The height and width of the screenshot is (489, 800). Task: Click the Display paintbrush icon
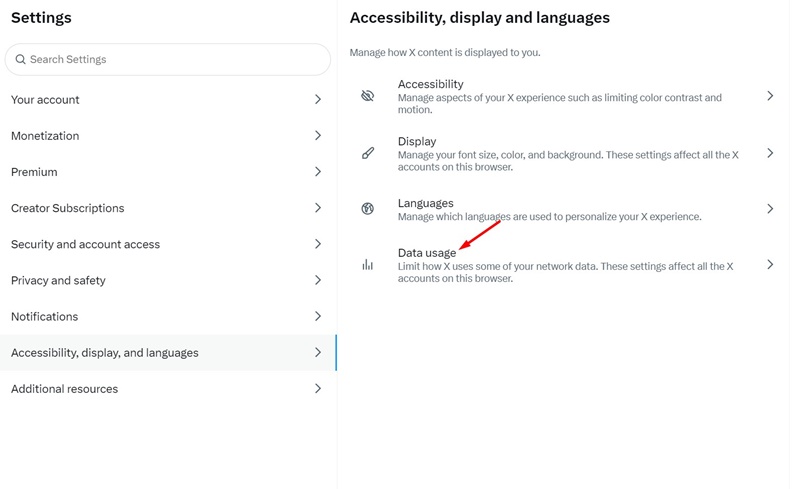tap(367, 153)
